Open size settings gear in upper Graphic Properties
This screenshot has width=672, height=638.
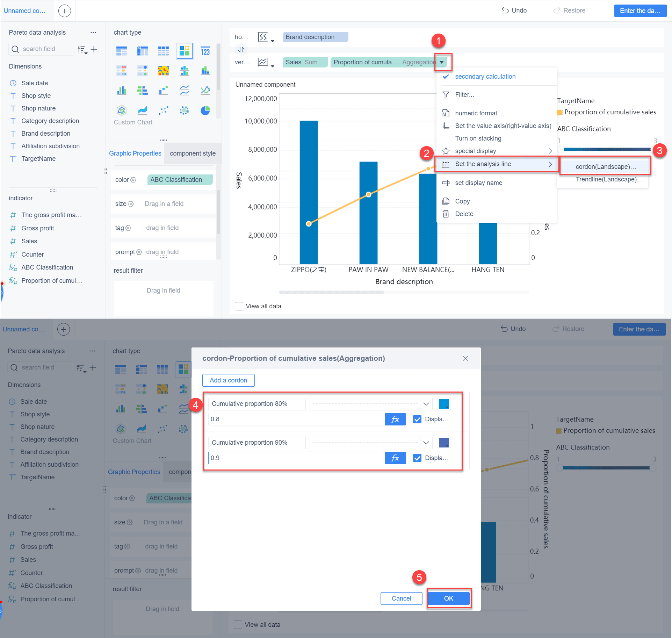click(131, 204)
